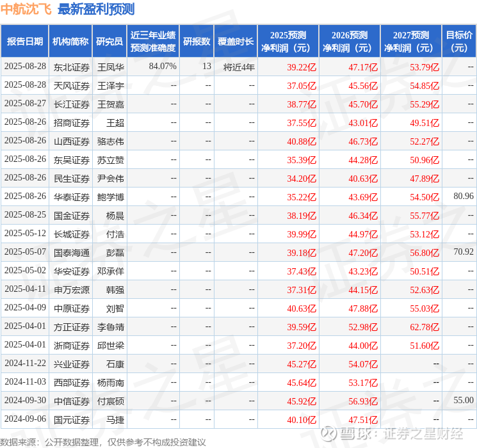Click the 华安证券 institution cell
Screen dimensions: 477x448
coord(72,271)
